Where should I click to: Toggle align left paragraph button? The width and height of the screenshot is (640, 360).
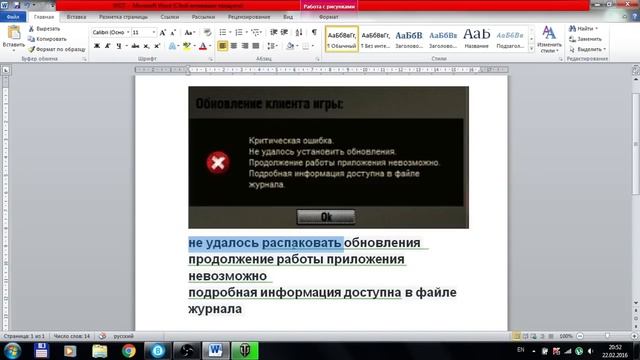click(222, 46)
